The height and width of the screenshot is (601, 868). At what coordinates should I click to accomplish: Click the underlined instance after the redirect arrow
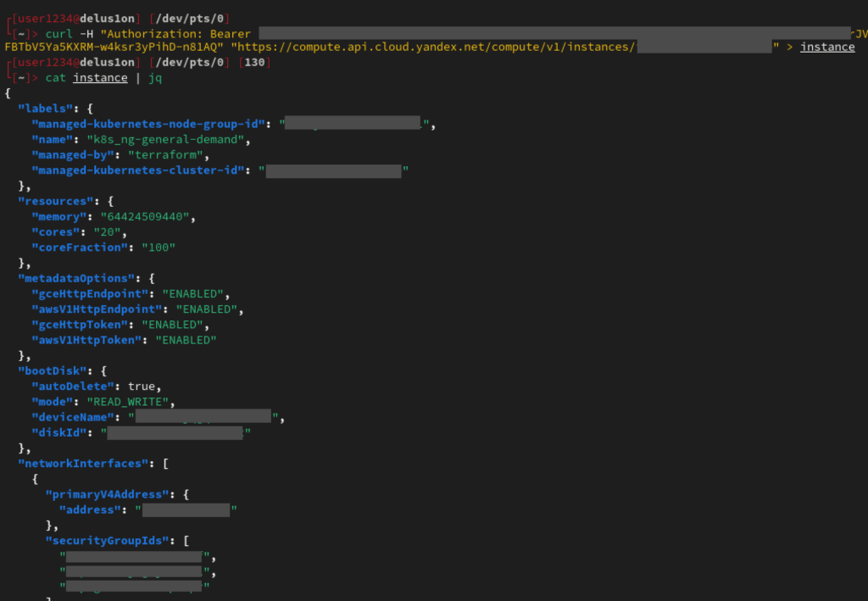(x=827, y=47)
